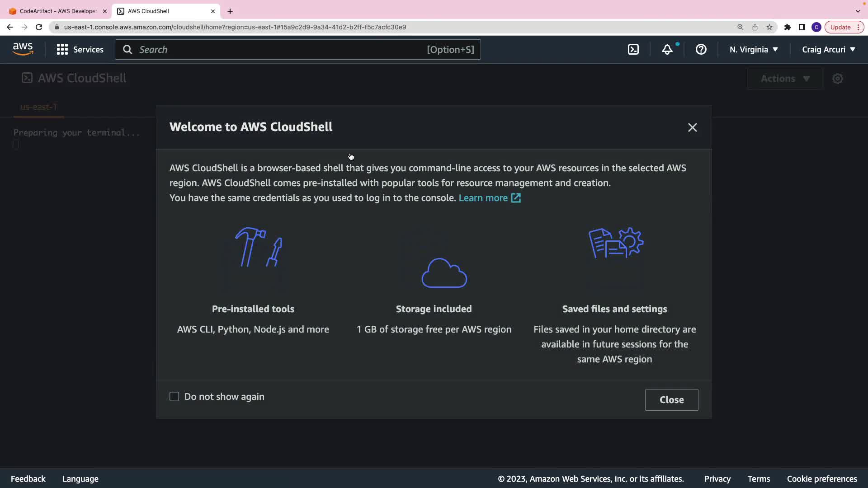
Task: Switch to the CodeArtifact browser tab
Action: click(x=58, y=11)
